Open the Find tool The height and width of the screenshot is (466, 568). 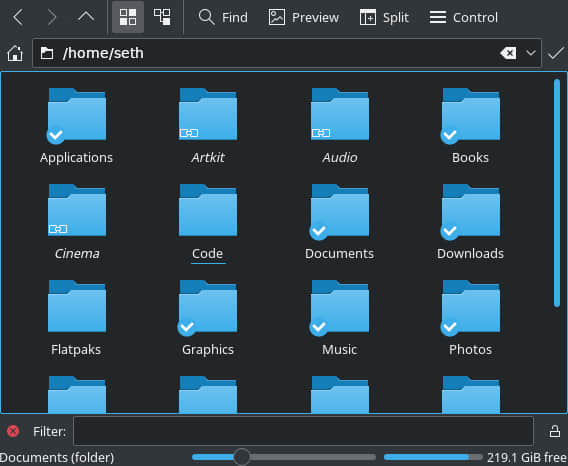223,17
